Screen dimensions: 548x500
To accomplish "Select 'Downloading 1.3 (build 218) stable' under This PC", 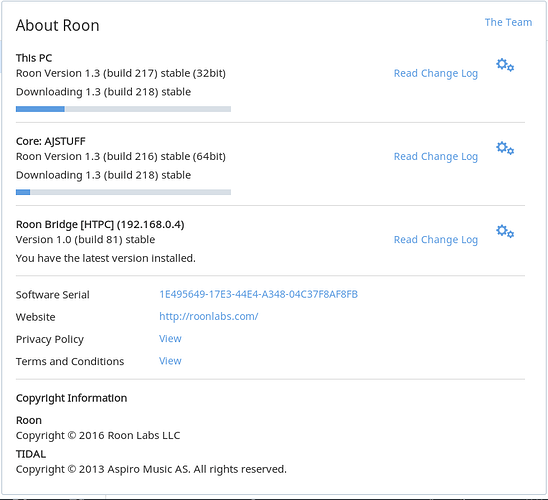I will (x=103, y=92).
